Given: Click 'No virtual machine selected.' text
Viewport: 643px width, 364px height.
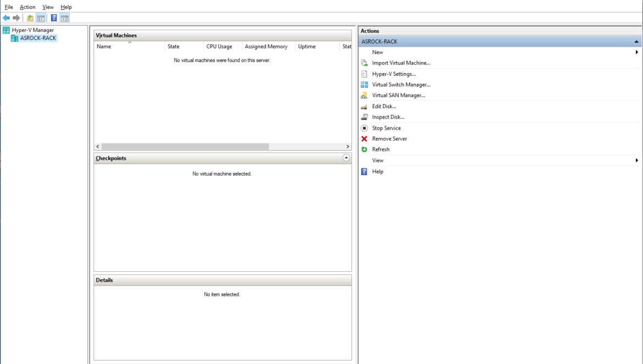Looking at the screenshot, I should pyautogui.click(x=222, y=174).
